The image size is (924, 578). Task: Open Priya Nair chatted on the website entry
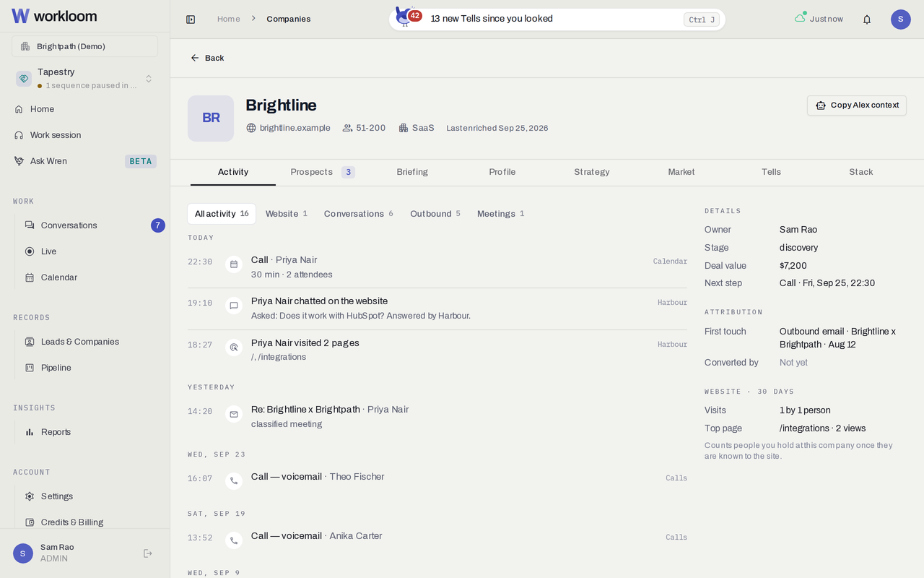click(437, 309)
